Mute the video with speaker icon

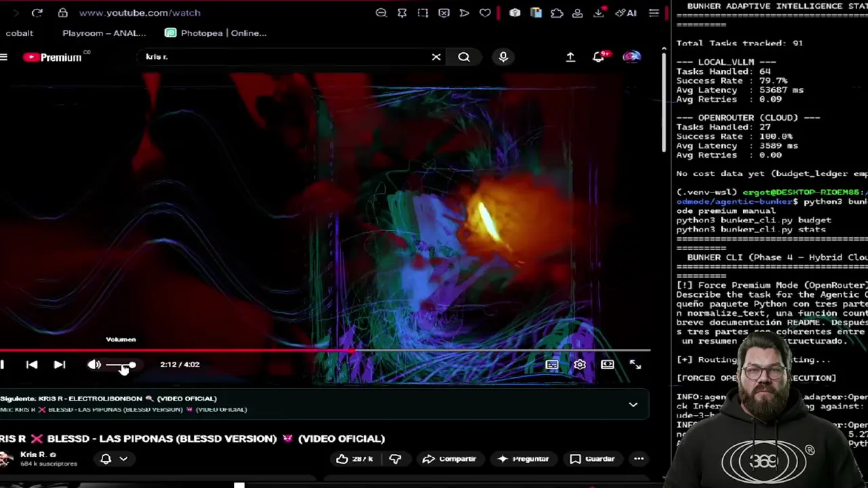click(x=94, y=365)
